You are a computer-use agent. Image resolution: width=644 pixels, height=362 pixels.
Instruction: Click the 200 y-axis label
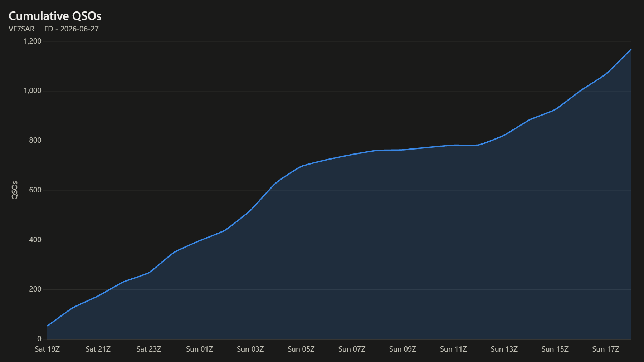click(x=35, y=289)
